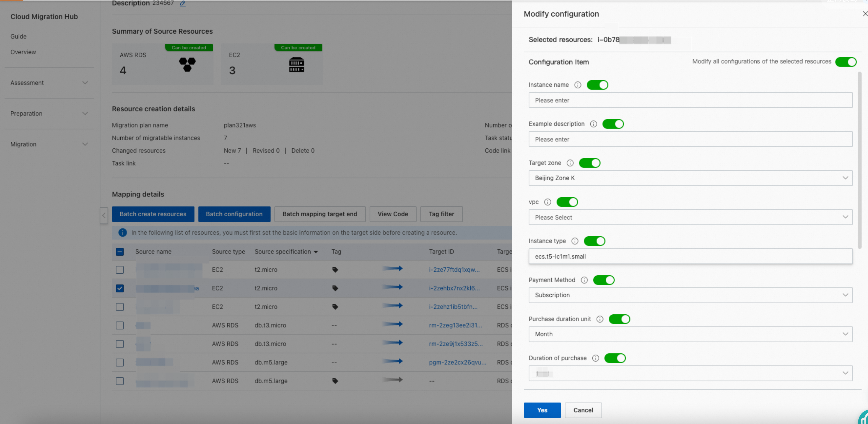Confirm with the Yes button
This screenshot has width=868, height=424.
coord(542,410)
